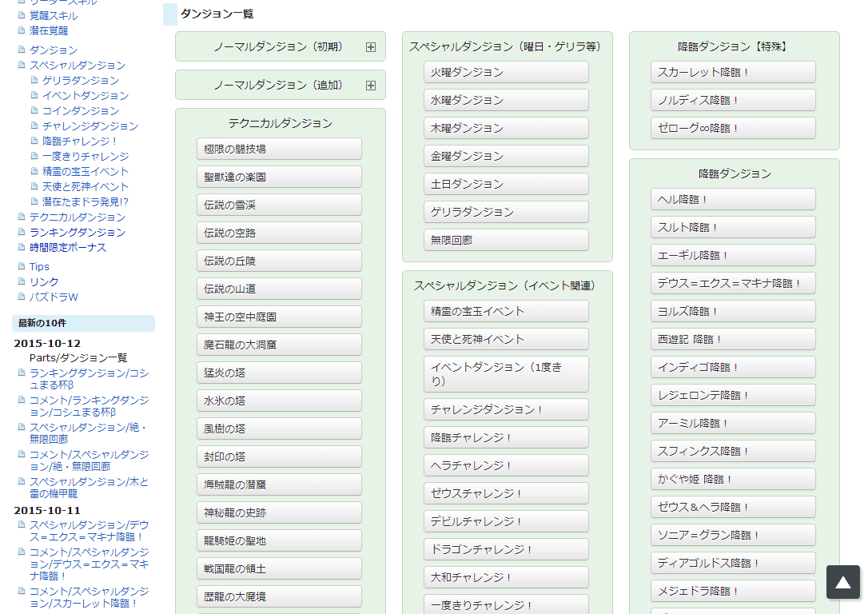This screenshot has width=868, height=614.
Task: Expand ノーマルダンジョン（追加） with plus icon
Action: point(370,86)
